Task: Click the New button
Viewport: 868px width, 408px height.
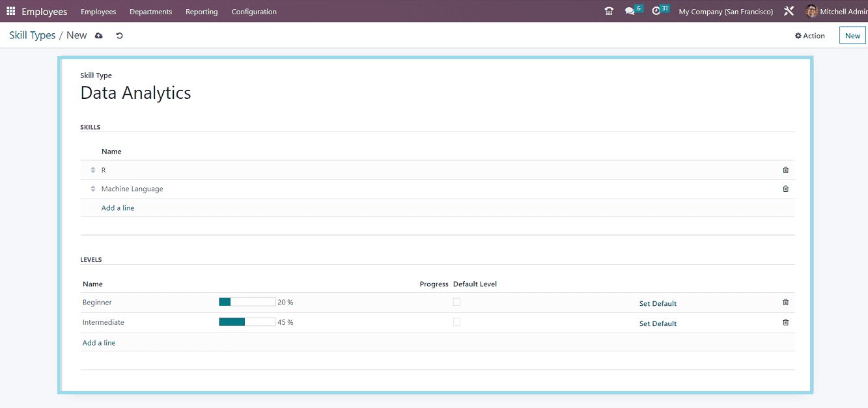Action: click(x=852, y=36)
